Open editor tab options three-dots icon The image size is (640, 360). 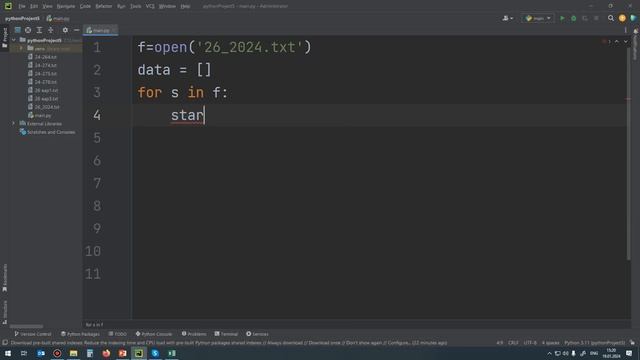click(x=625, y=30)
